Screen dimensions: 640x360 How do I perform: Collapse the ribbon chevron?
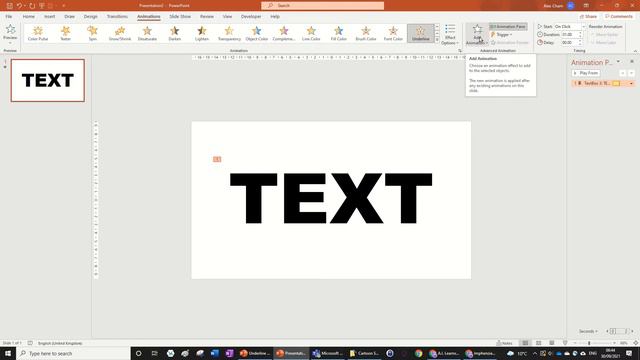tap(635, 51)
